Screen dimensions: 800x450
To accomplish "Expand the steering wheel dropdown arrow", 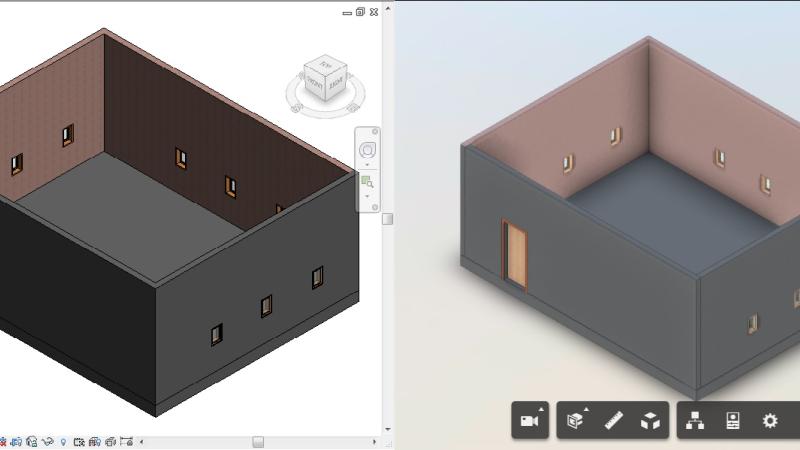I will tap(367, 165).
